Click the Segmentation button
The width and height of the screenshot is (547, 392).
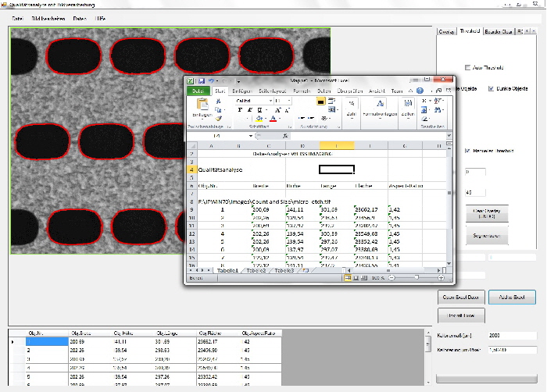tap(487, 236)
